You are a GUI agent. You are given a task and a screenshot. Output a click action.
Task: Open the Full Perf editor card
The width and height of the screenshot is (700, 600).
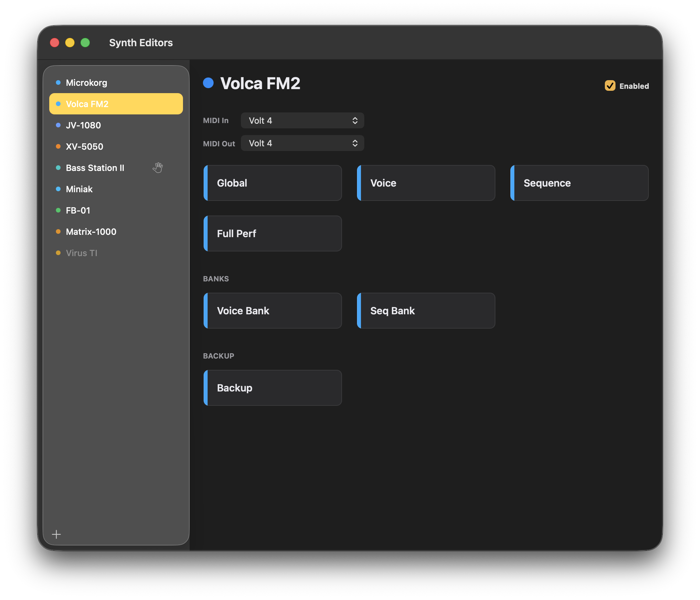[272, 234]
